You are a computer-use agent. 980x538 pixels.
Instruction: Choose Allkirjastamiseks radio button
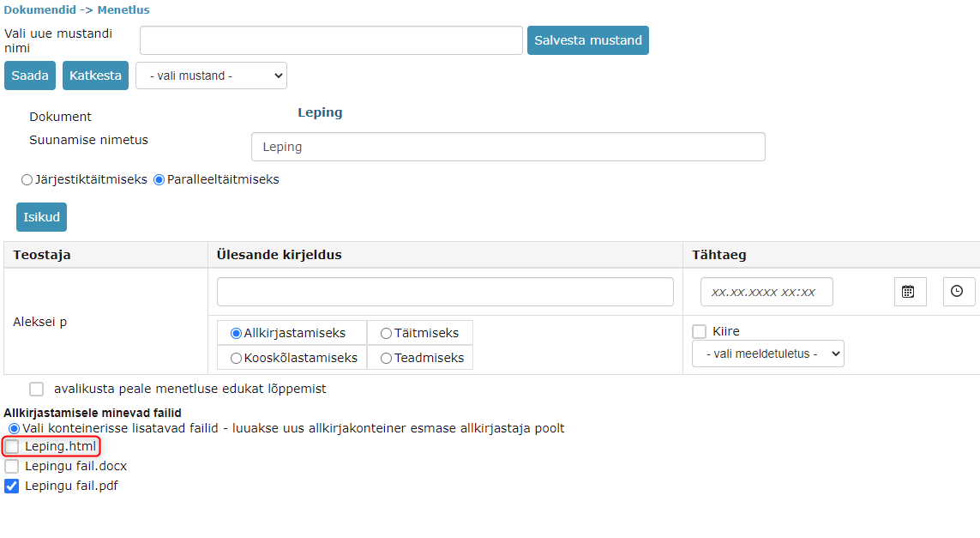click(237, 334)
